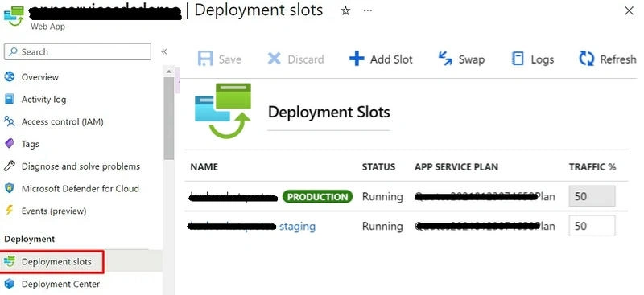Image resolution: width=644 pixels, height=295 pixels.
Task: Click the staging row Running status
Action: click(382, 226)
